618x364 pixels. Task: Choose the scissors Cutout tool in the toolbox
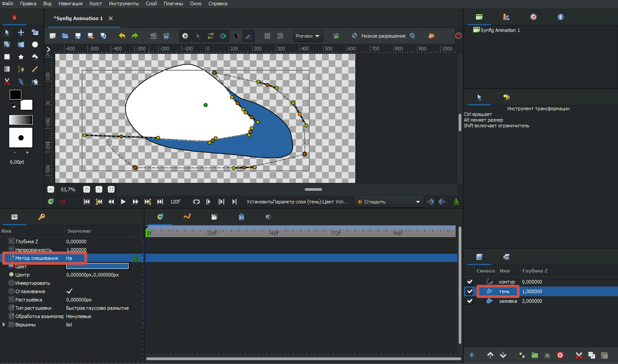coord(7,81)
